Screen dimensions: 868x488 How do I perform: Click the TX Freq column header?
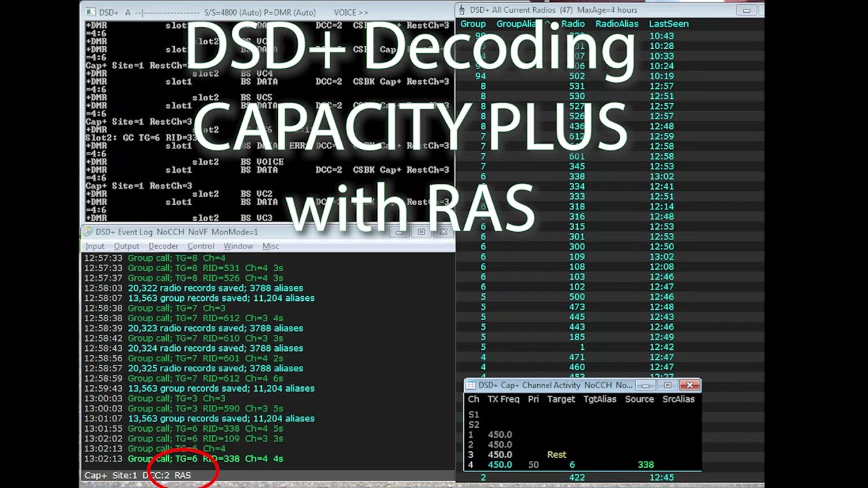click(x=503, y=399)
